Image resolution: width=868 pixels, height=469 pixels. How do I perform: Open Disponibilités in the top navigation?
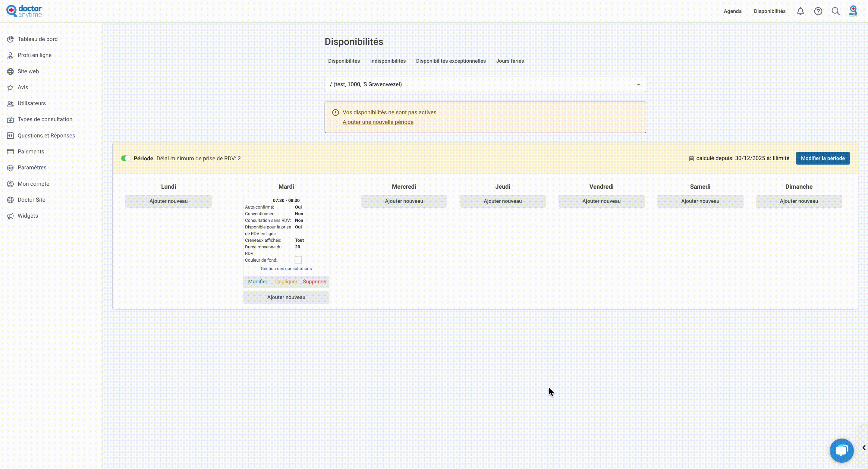coord(770,11)
